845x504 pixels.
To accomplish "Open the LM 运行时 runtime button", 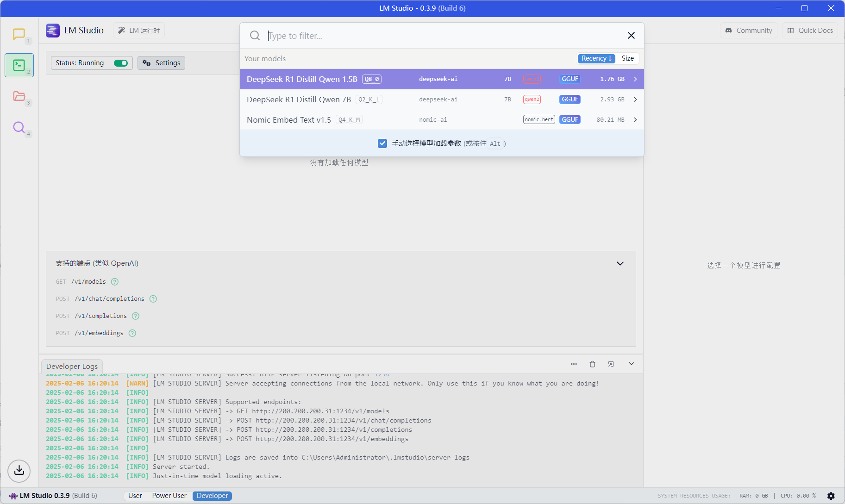I will point(139,31).
